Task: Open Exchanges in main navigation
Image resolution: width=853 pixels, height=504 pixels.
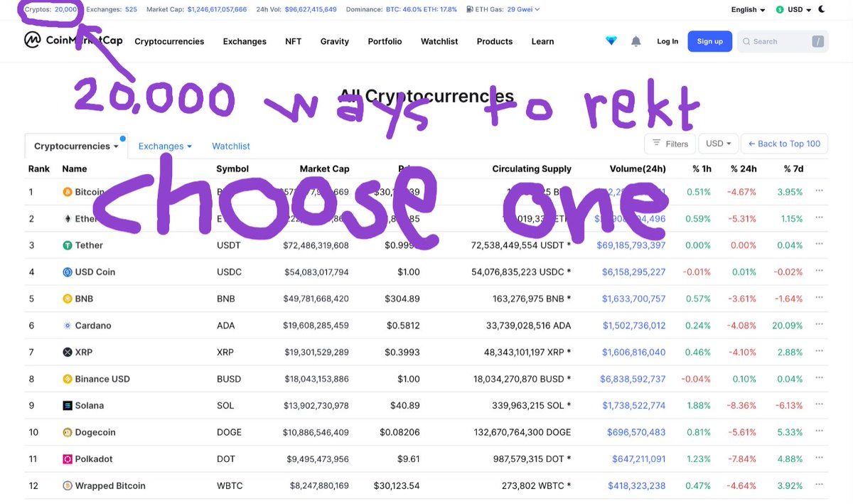Action: [x=245, y=41]
